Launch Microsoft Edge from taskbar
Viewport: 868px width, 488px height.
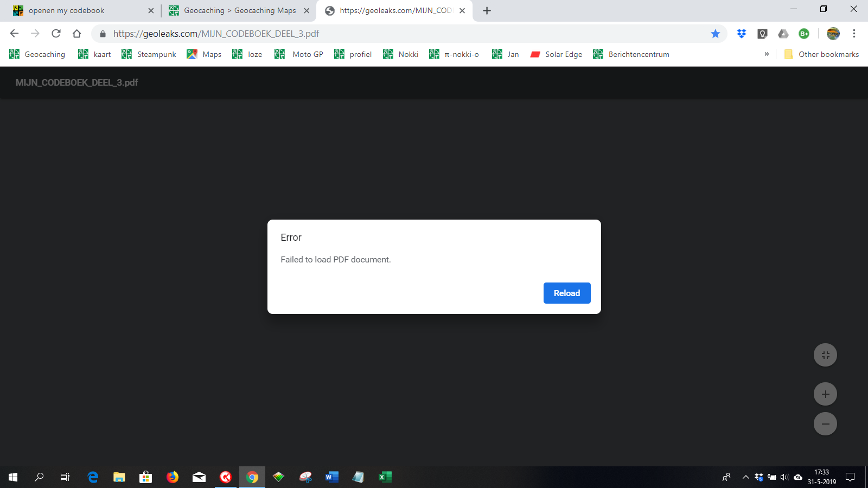click(x=93, y=477)
